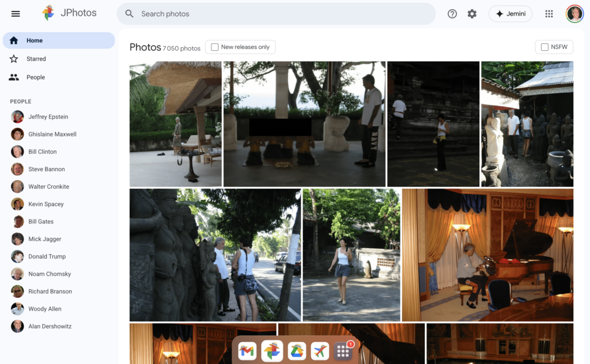The image size is (590, 364).
Task: Enable the New releases only checkbox
Action: [x=215, y=47]
